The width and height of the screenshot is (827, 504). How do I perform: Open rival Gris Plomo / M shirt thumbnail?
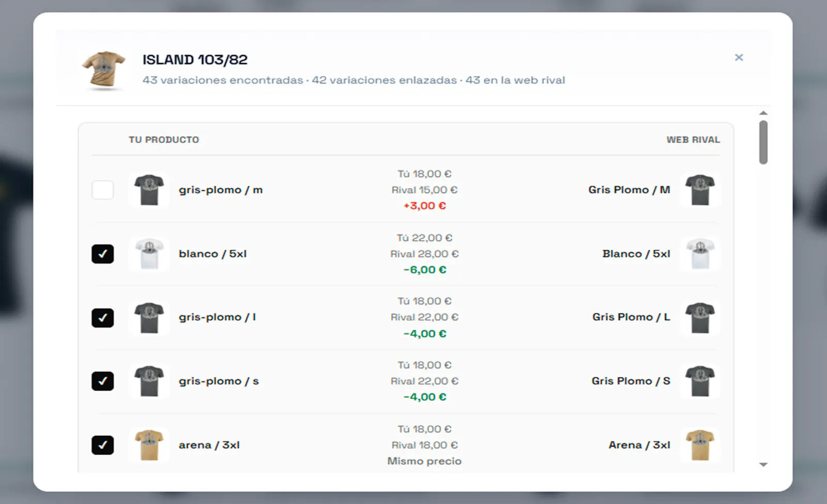(700, 190)
